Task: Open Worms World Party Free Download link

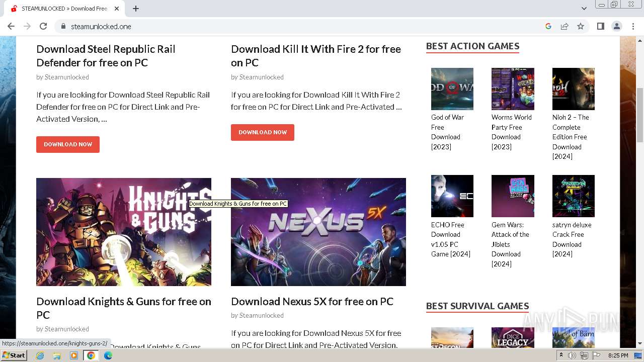Action: tap(512, 132)
